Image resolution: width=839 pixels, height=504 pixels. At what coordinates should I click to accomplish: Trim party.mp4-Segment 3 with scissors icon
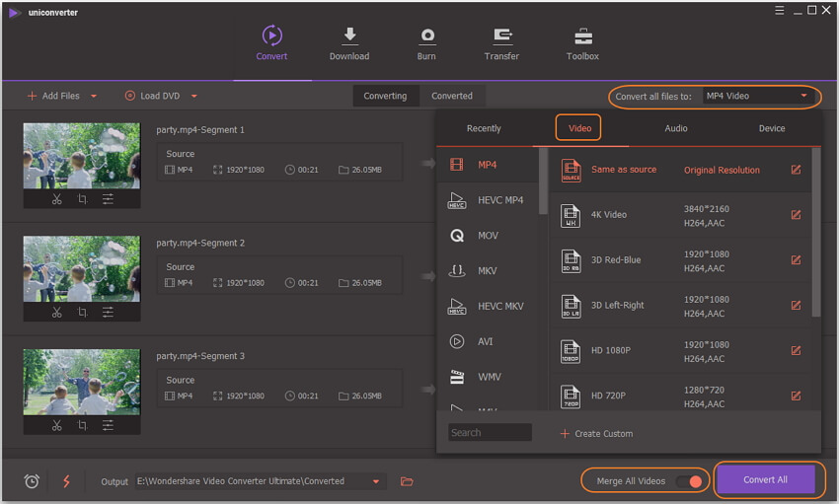(56, 425)
